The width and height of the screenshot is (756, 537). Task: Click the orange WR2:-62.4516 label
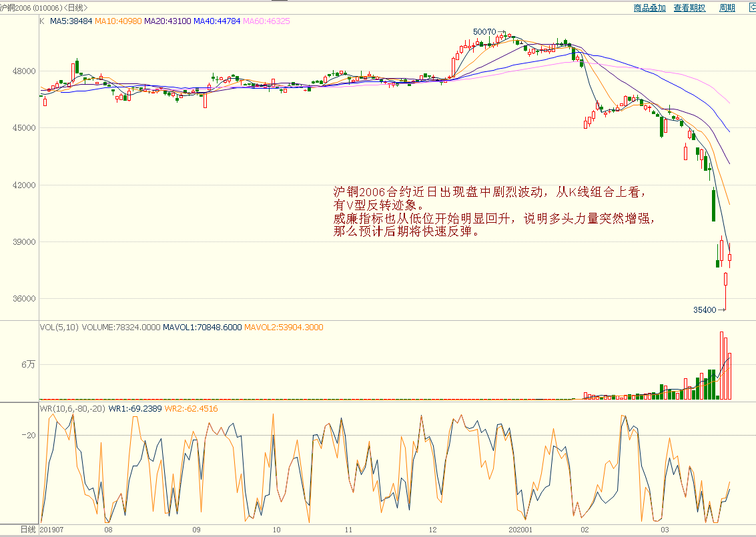tap(191, 408)
